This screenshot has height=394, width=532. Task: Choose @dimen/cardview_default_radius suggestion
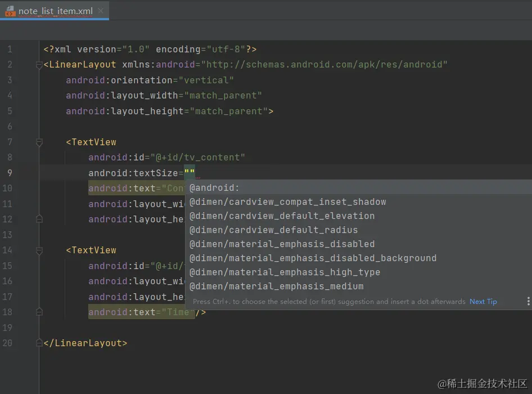(359, 230)
